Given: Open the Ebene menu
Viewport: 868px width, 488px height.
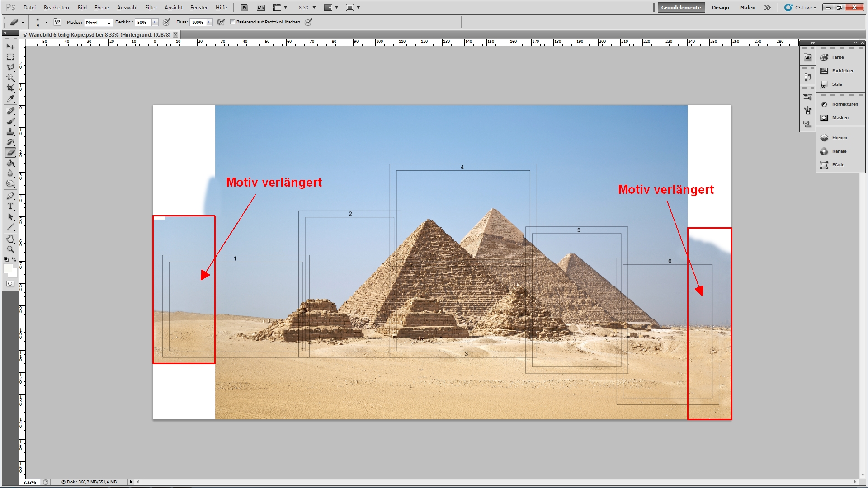Looking at the screenshot, I should (x=101, y=8).
